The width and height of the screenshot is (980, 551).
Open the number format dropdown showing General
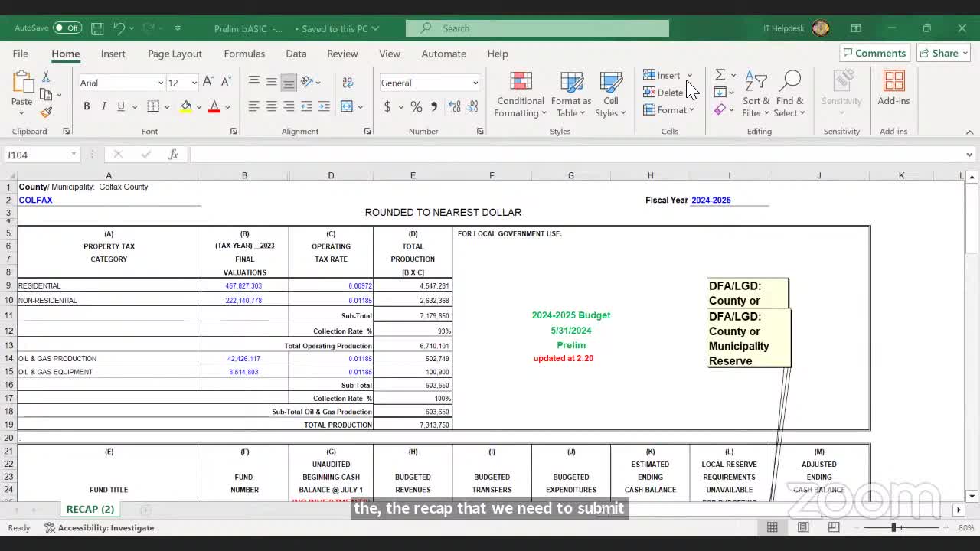[x=475, y=83]
